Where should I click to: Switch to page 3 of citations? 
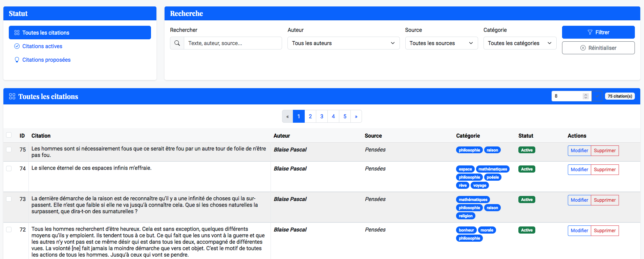pos(322,116)
